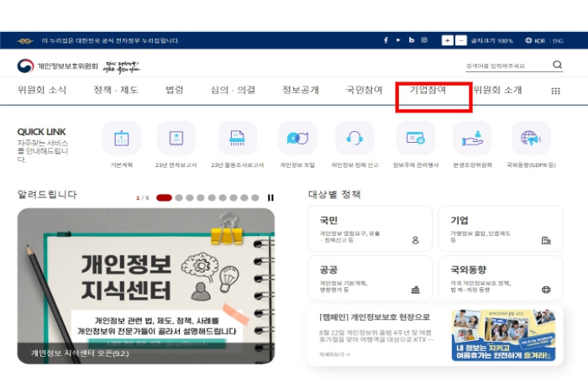Click the 분쟁조정위원회 quick link icon
The width and height of the screenshot is (588, 388).
pos(472,139)
